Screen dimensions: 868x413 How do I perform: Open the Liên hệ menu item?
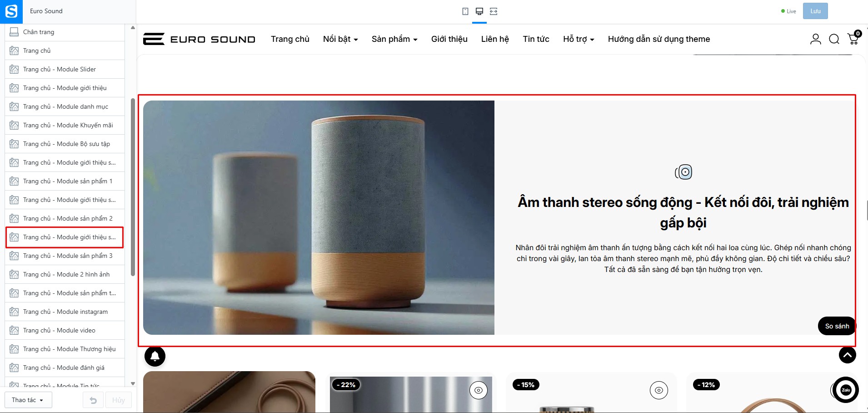[495, 39]
